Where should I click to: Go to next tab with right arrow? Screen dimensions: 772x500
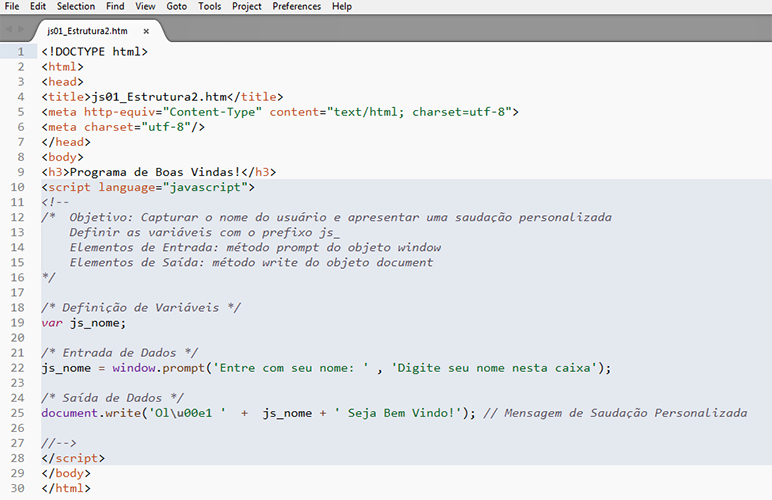point(21,29)
